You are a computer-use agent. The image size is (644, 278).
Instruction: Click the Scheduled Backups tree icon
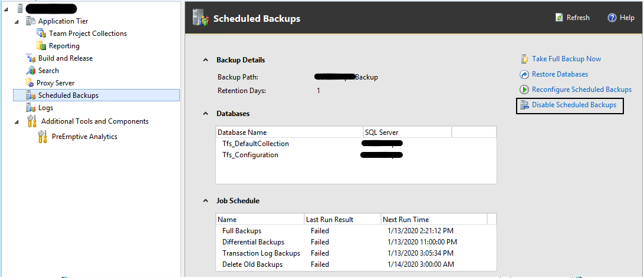click(x=31, y=95)
